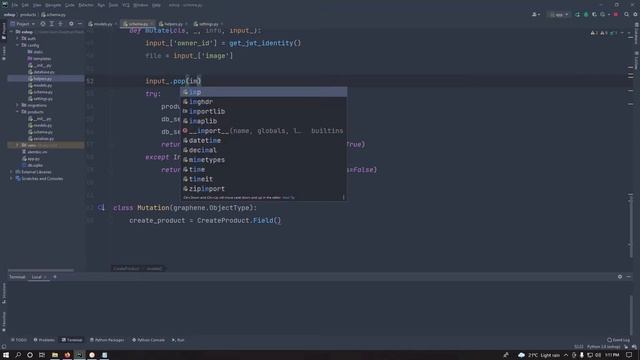Image resolution: width=640 pixels, height=360 pixels.
Task: Open the Terminal panel settings gear
Action: pyautogui.click(x=620, y=277)
